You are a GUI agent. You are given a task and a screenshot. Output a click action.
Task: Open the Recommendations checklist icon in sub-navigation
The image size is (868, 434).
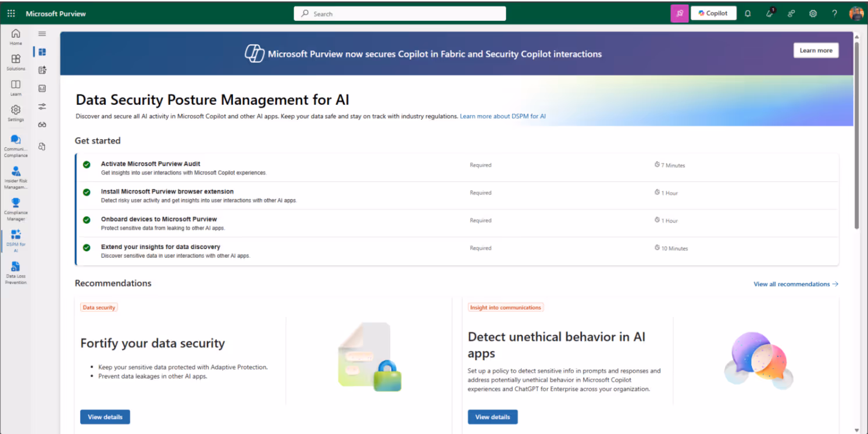click(x=42, y=70)
